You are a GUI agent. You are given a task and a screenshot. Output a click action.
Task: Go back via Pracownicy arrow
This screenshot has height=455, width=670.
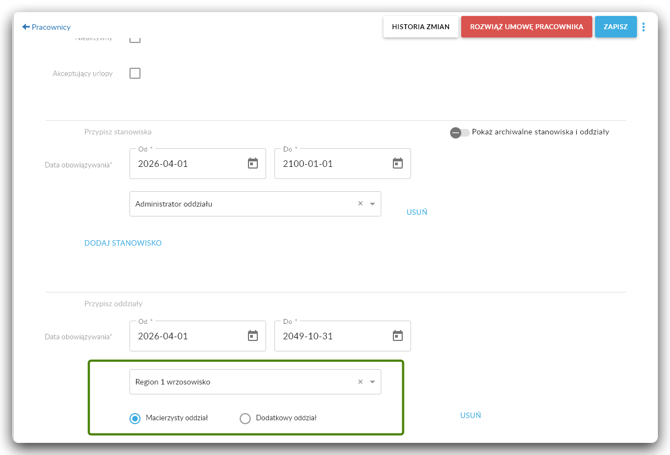[x=46, y=27]
